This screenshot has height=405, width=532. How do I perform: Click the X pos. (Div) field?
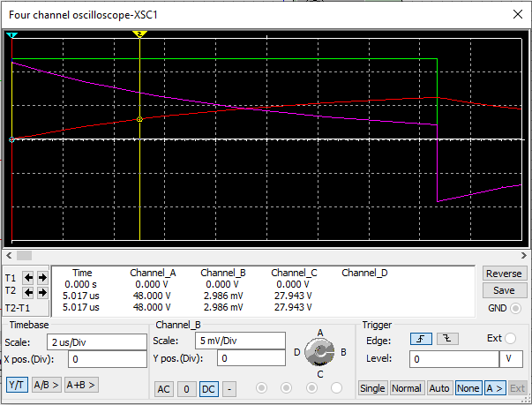pos(108,359)
